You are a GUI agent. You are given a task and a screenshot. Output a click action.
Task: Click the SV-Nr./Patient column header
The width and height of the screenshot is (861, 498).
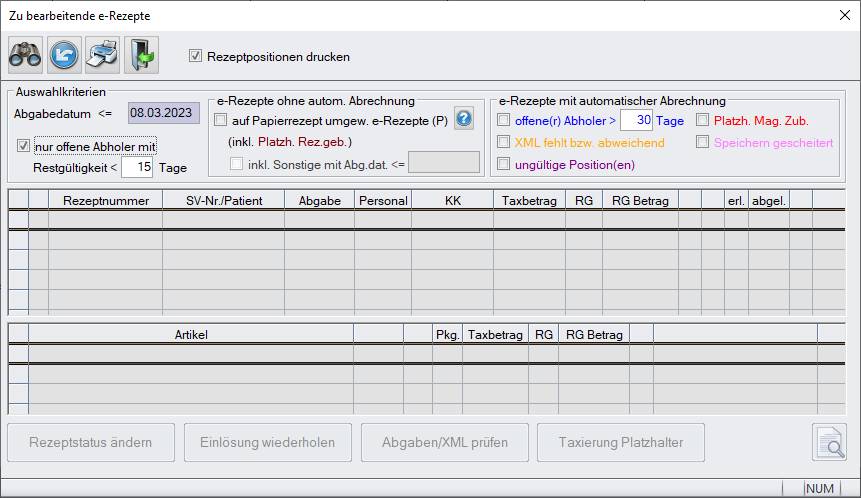click(224, 200)
